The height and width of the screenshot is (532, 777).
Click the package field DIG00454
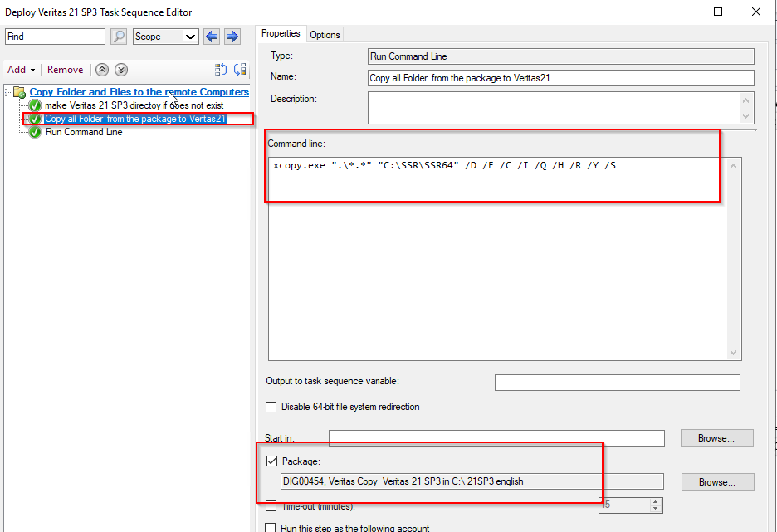point(472,481)
